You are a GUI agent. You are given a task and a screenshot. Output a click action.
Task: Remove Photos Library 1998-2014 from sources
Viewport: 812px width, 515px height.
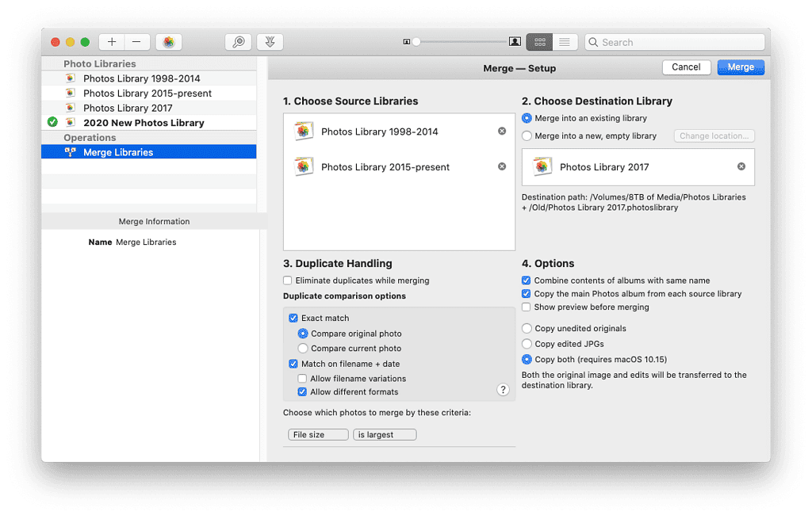click(x=502, y=131)
